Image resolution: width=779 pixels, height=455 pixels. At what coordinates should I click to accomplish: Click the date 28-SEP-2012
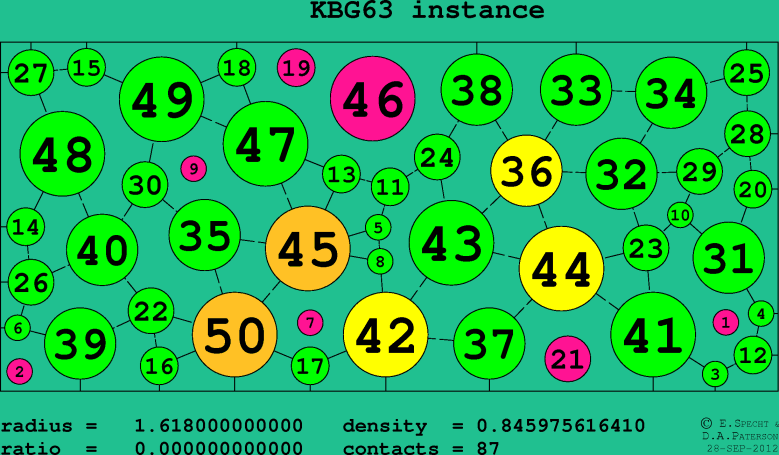743,449
